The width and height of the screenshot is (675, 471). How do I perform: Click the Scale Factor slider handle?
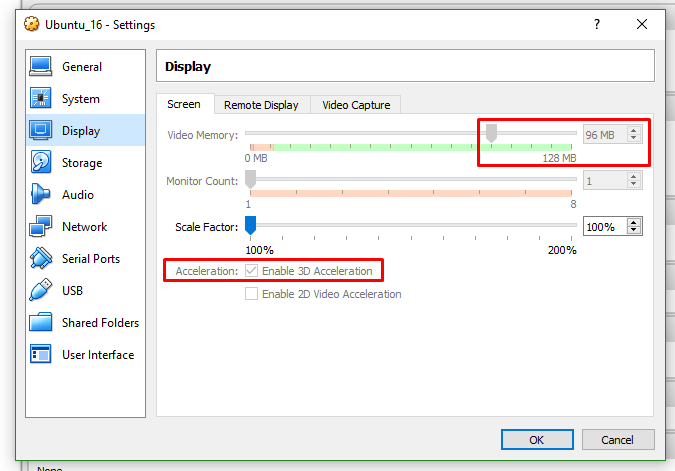click(251, 225)
